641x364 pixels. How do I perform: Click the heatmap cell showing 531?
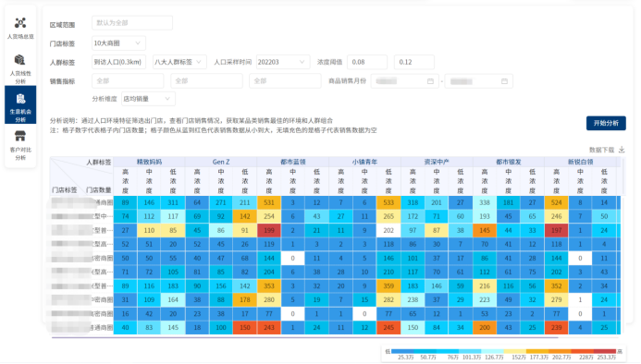tap(269, 202)
